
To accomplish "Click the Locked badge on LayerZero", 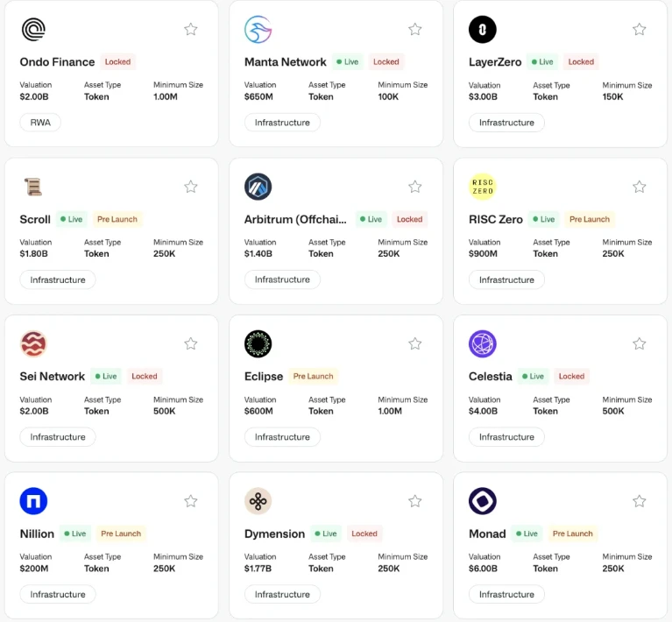I will coord(580,62).
